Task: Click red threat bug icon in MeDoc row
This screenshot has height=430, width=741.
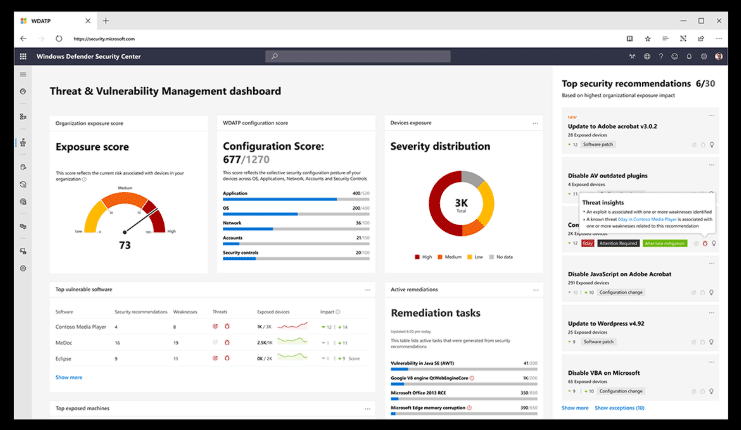Action: point(227,343)
